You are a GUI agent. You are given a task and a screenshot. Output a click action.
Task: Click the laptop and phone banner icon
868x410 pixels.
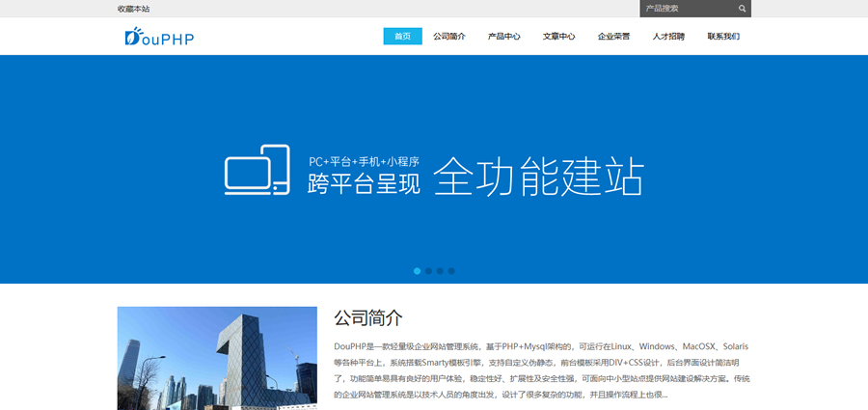257,170
